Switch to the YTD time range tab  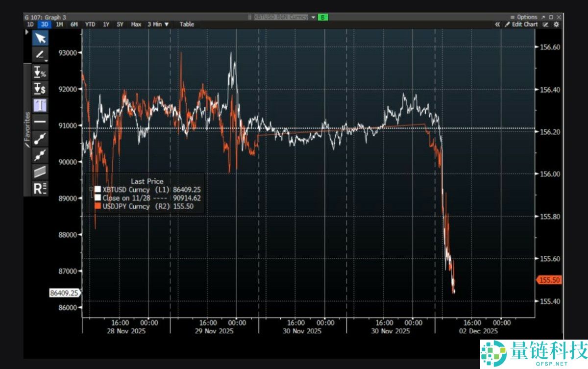coord(90,24)
